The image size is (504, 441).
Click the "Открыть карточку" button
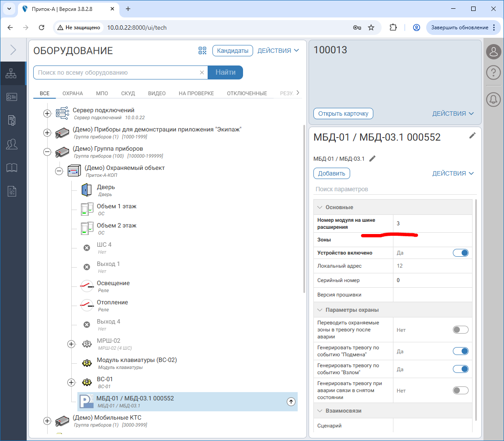343,114
